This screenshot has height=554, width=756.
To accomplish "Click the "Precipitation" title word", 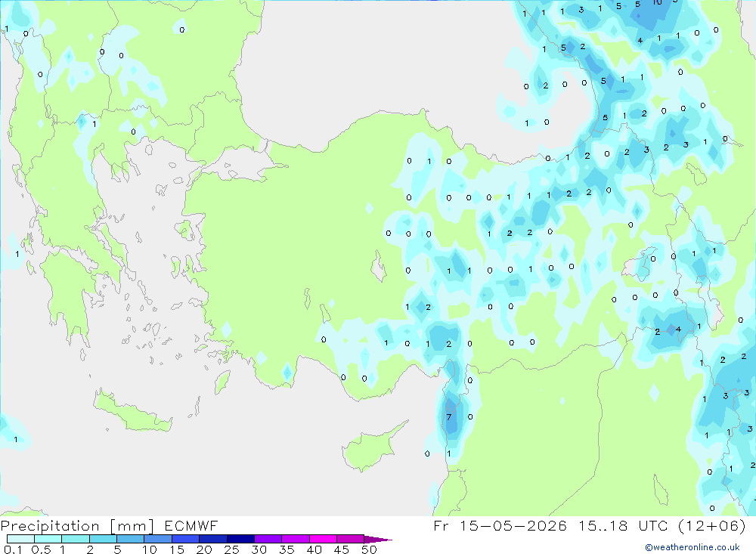I will click(50, 526).
